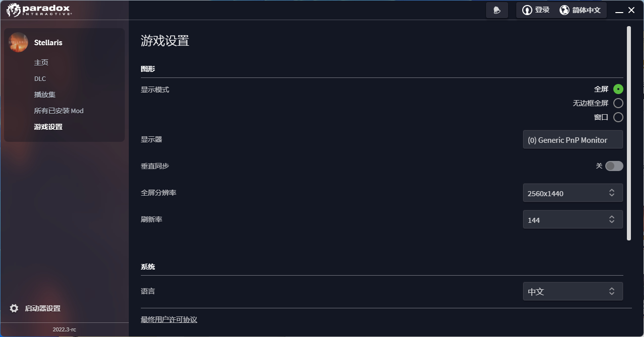Click the Paradox Interactive logo
This screenshot has height=337, width=644.
(39, 10)
